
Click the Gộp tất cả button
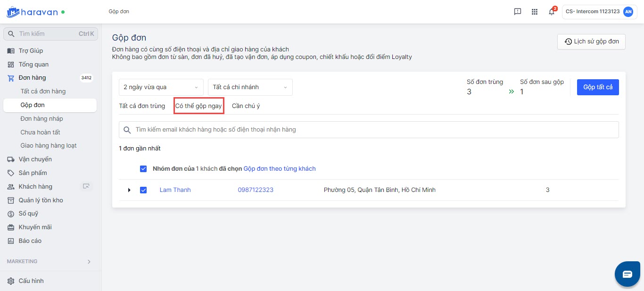pyautogui.click(x=598, y=87)
